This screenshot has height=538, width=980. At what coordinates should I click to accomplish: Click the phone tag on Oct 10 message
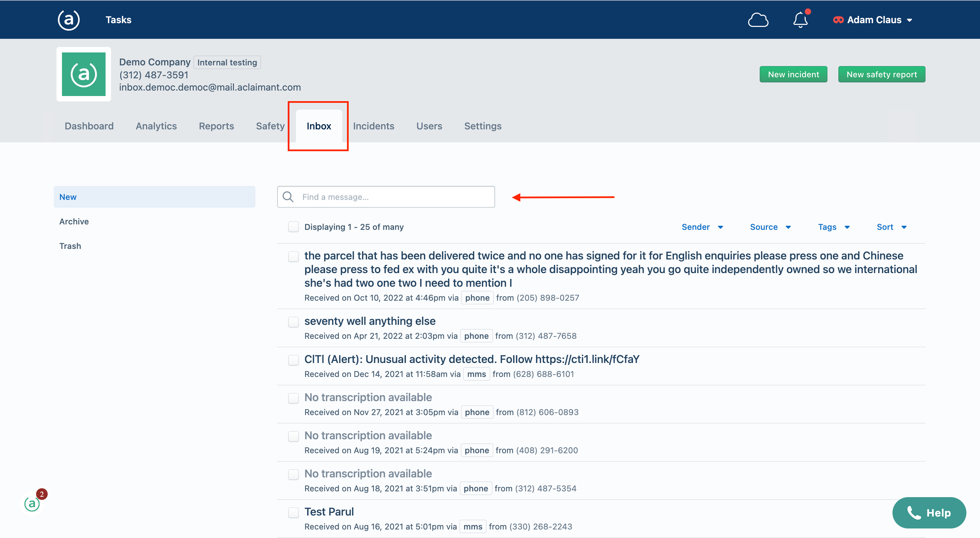pos(477,298)
